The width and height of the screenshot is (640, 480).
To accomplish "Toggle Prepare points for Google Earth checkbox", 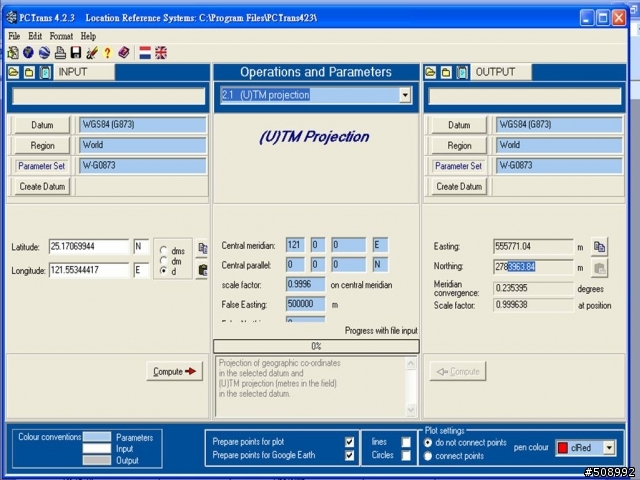I will coord(349,455).
